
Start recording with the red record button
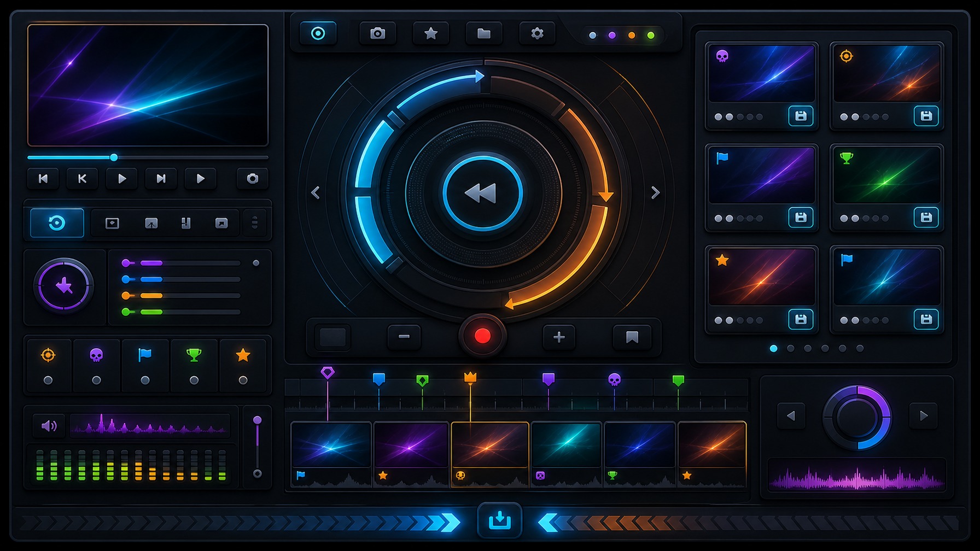point(482,336)
